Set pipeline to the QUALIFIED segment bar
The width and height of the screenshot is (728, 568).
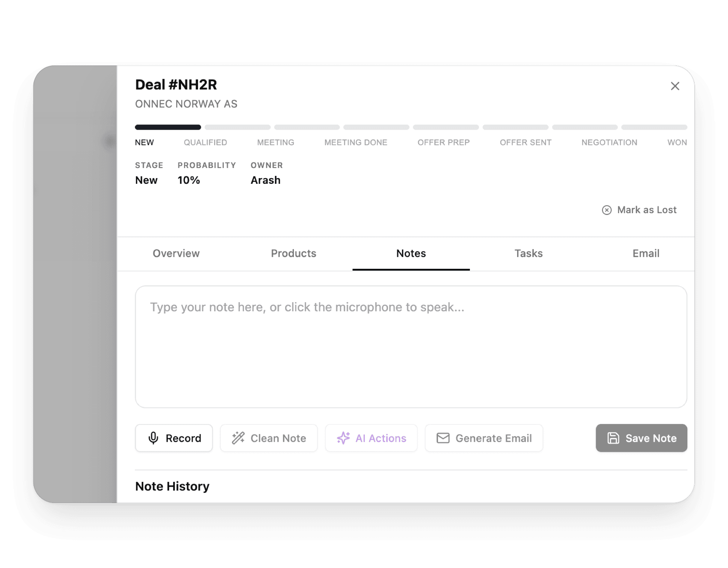[237, 127]
